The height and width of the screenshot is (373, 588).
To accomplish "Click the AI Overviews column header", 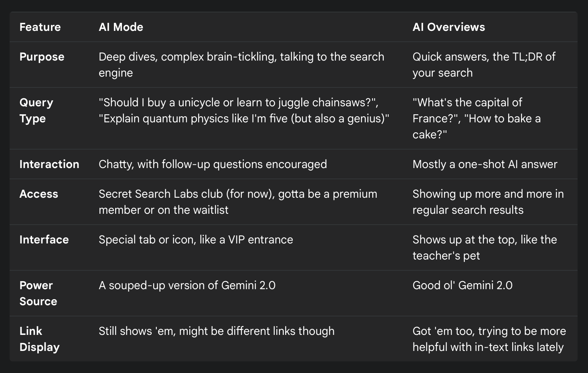I will tap(448, 27).
